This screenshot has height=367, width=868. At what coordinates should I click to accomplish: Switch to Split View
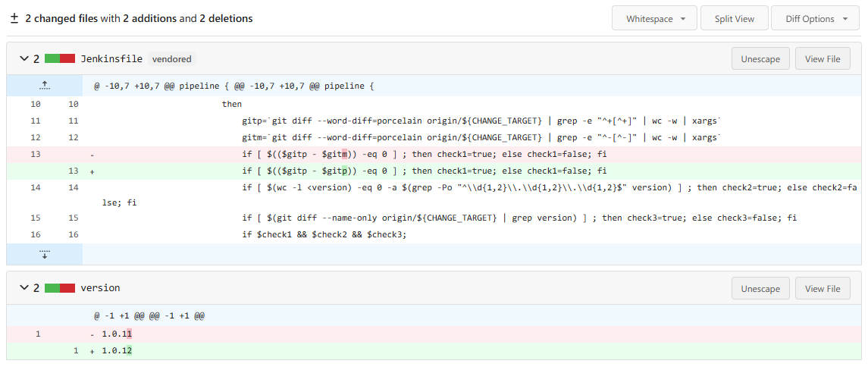click(x=734, y=19)
